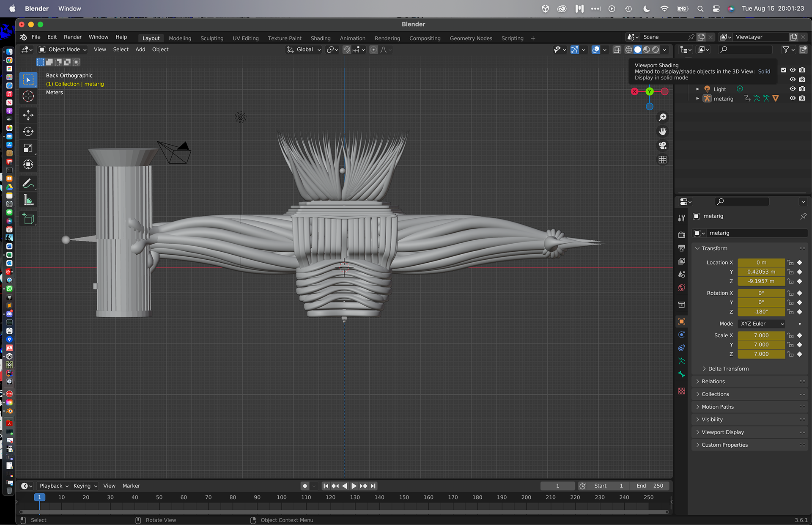Open the Object Mode dropdown

click(63, 49)
